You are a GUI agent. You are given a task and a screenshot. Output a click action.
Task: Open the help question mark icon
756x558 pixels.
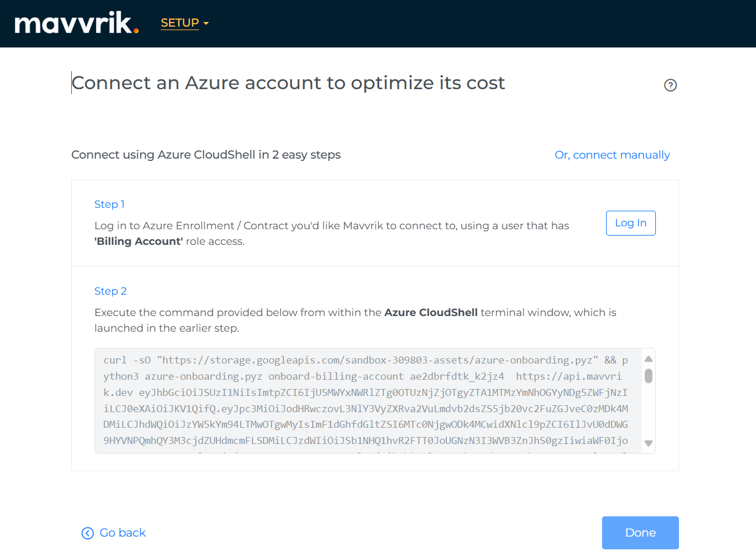click(670, 85)
